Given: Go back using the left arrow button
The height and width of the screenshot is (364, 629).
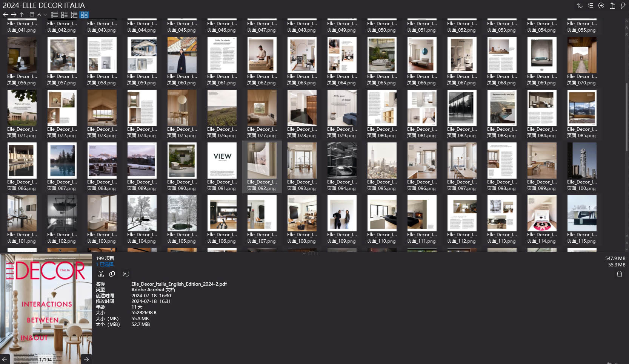Looking at the screenshot, I should pos(5,15).
